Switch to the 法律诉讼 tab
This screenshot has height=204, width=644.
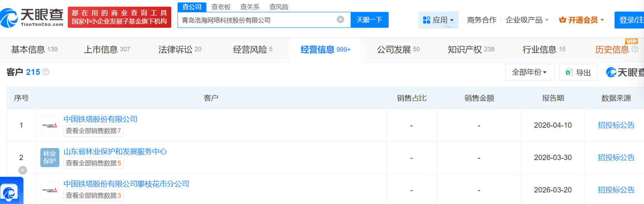pos(180,50)
